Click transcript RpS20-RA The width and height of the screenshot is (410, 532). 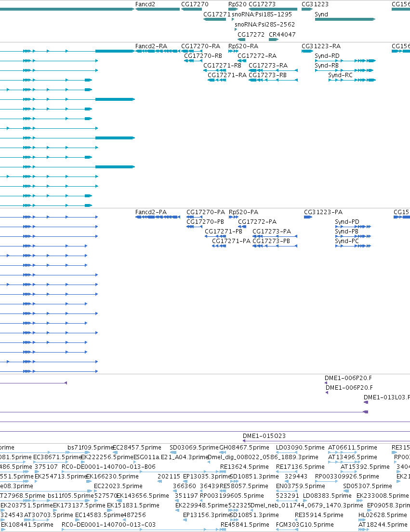click(243, 46)
